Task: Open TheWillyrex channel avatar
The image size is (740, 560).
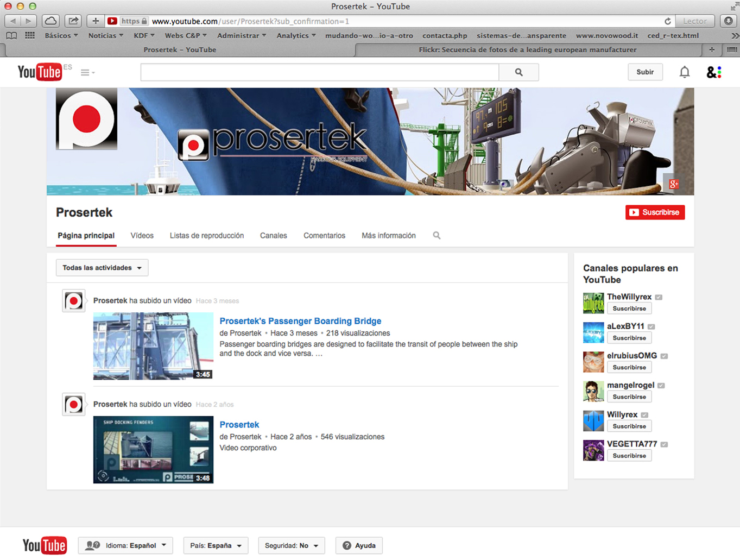Action: point(593,303)
